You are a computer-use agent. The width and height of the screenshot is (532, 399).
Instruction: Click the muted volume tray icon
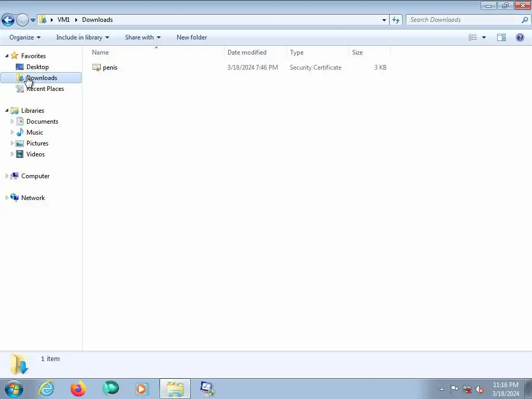[480, 390]
